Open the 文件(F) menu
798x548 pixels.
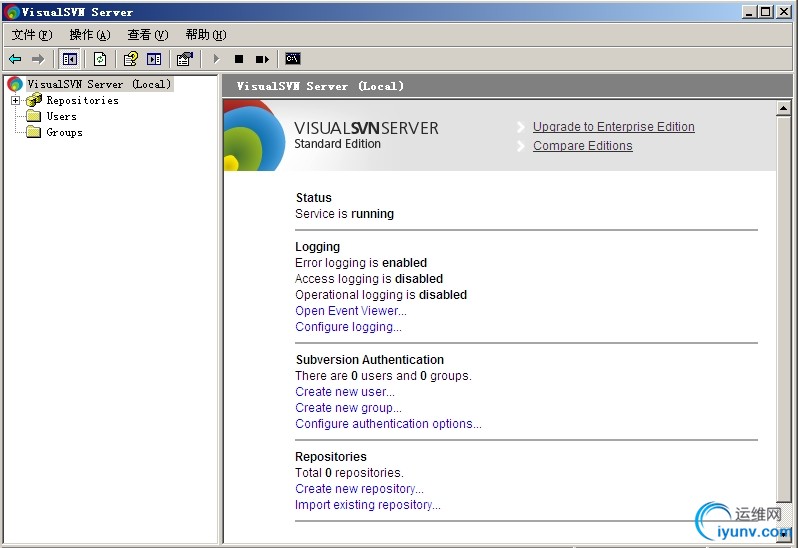32,35
